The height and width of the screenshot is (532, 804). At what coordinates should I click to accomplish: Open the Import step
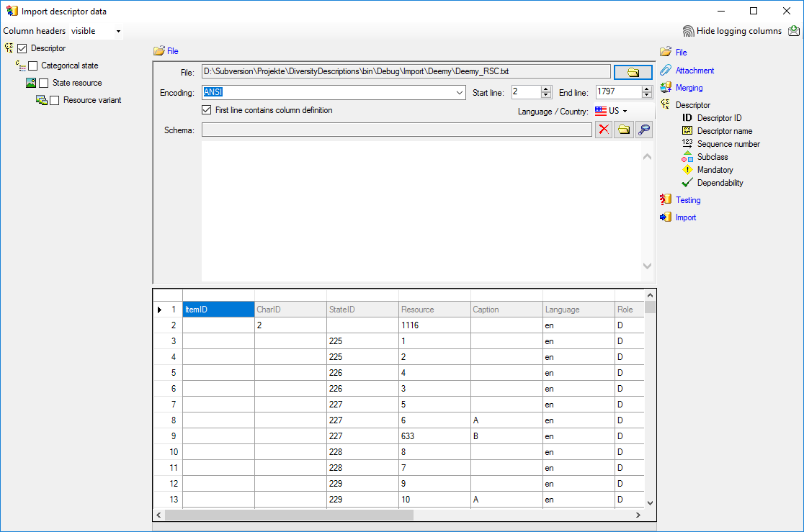pos(686,217)
